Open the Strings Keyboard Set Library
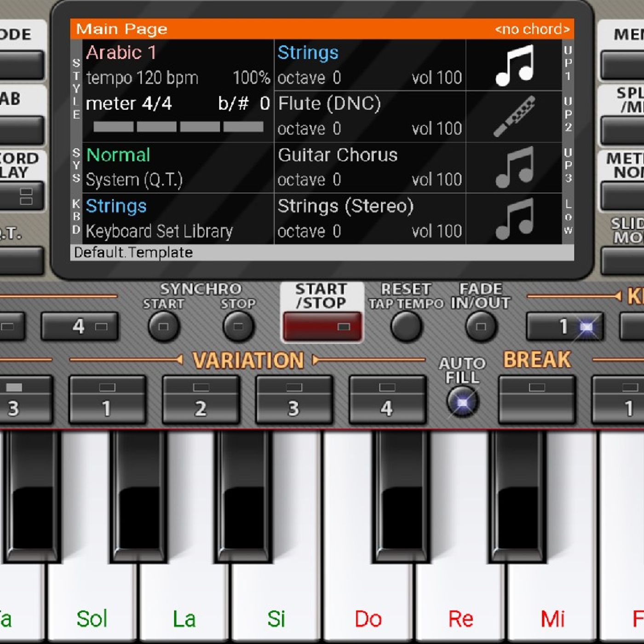The height and width of the screenshot is (644, 644). tap(178, 218)
